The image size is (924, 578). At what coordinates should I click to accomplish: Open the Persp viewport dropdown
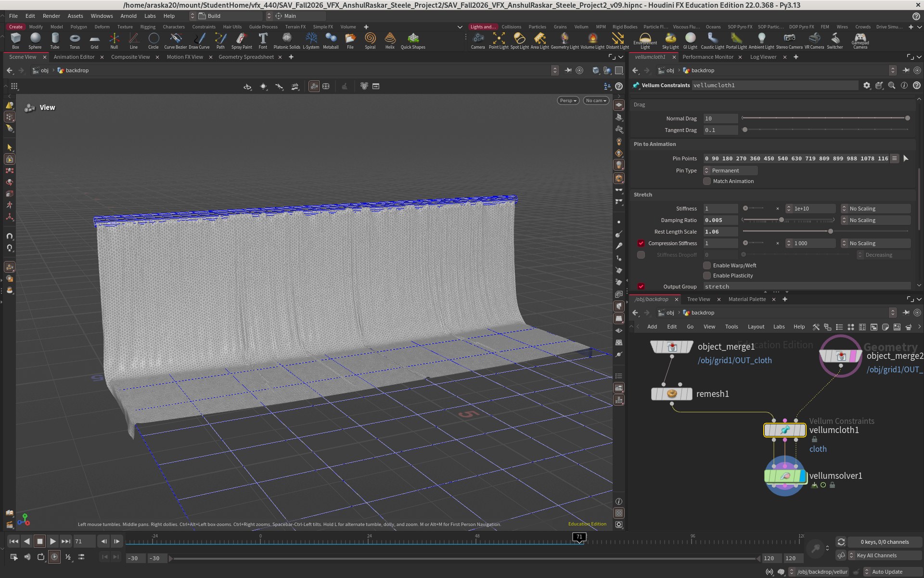click(568, 101)
